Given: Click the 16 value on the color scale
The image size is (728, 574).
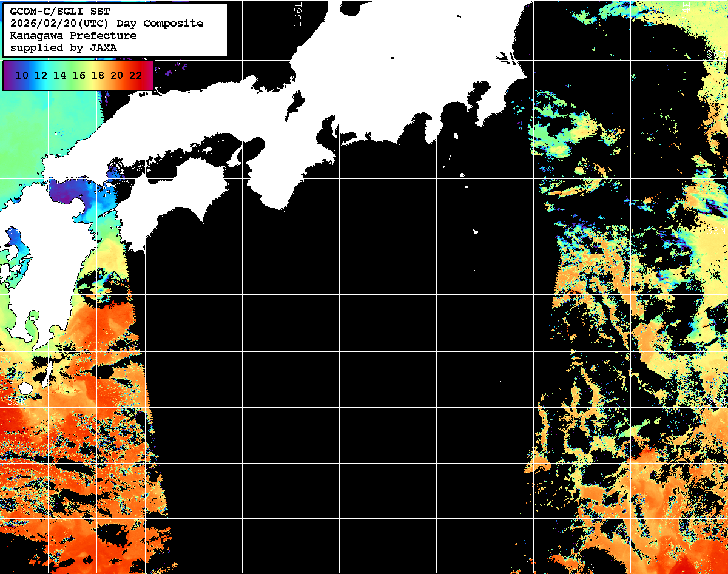Looking at the screenshot, I should point(79,76).
